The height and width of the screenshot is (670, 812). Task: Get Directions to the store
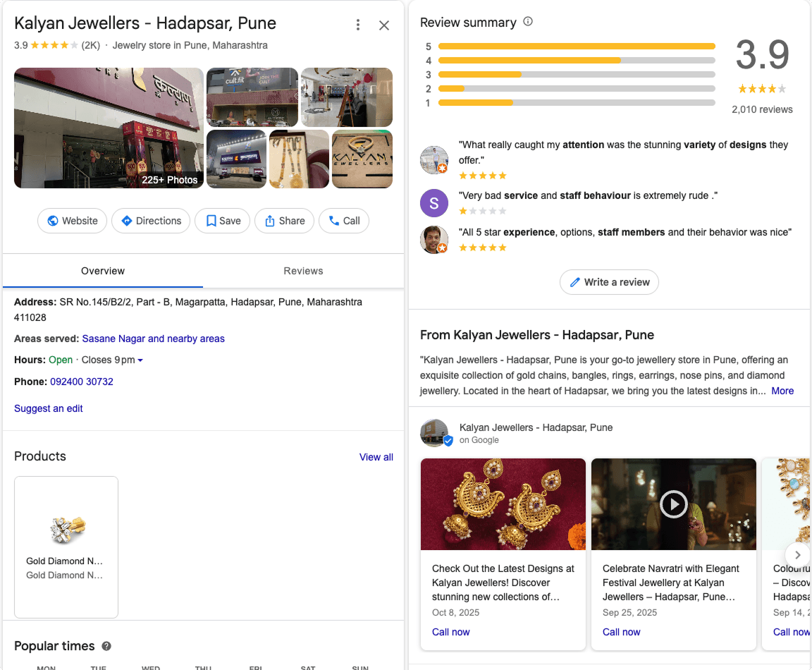click(x=150, y=221)
